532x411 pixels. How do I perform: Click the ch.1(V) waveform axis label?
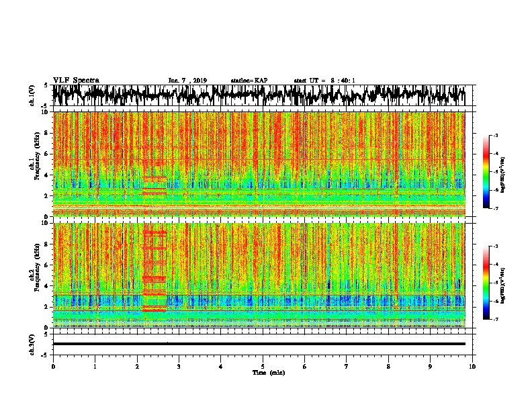pos(32,95)
